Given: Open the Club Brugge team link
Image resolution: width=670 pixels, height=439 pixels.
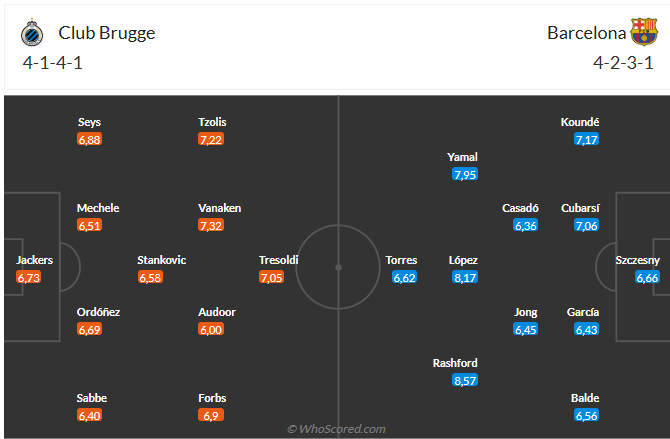Looking at the screenshot, I should pos(106,33).
